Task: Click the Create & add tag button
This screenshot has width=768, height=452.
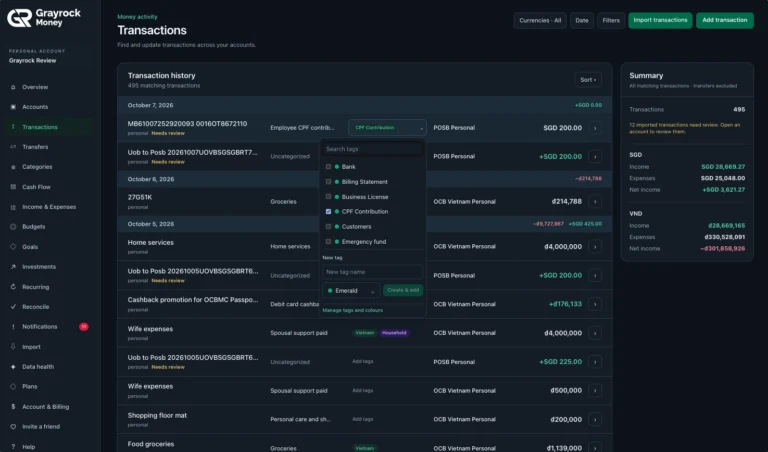Action: pos(403,290)
